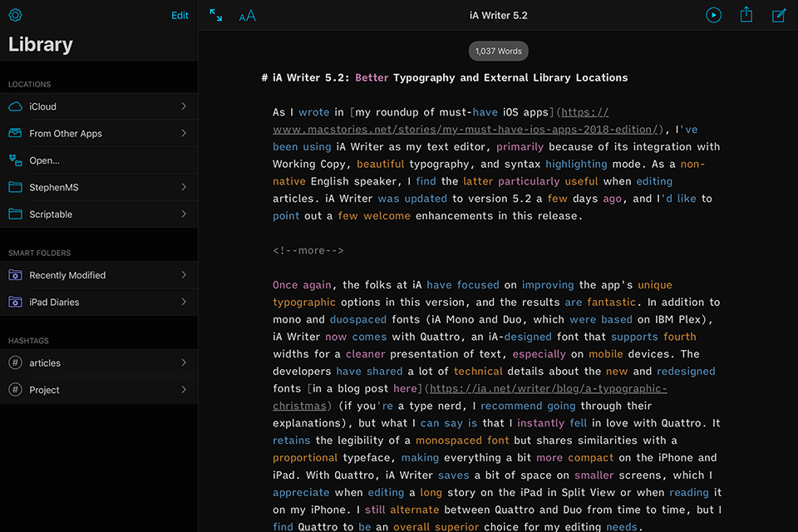Screen dimensions: 798x532
Task: Expand iCloud location chevron
Action: click(x=184, y=106)
